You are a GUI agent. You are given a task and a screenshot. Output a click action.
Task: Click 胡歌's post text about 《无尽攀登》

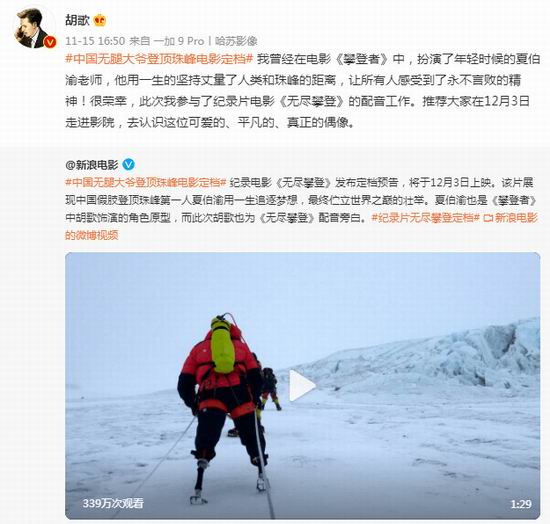tap(302, 90)
